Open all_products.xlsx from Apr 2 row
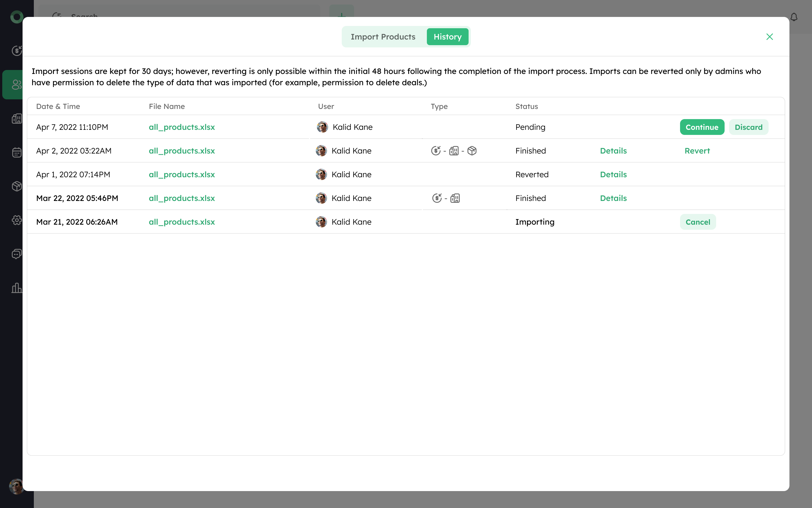 [182, 151]
